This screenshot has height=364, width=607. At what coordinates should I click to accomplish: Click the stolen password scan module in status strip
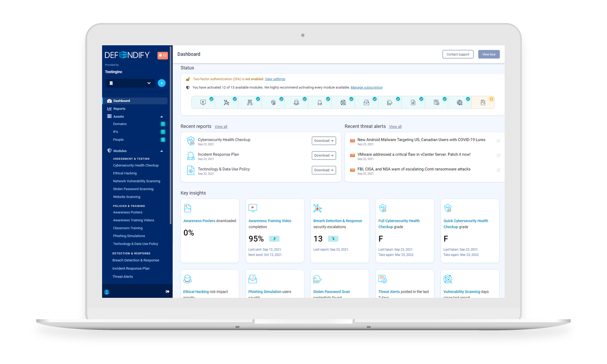coord(390,102)
